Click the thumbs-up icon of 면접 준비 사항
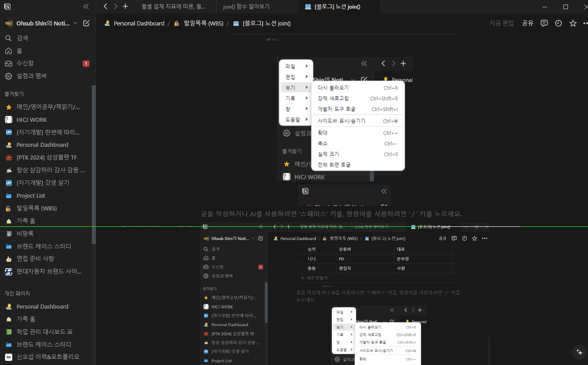Screen dimensions: 588x365 point(9,259)
